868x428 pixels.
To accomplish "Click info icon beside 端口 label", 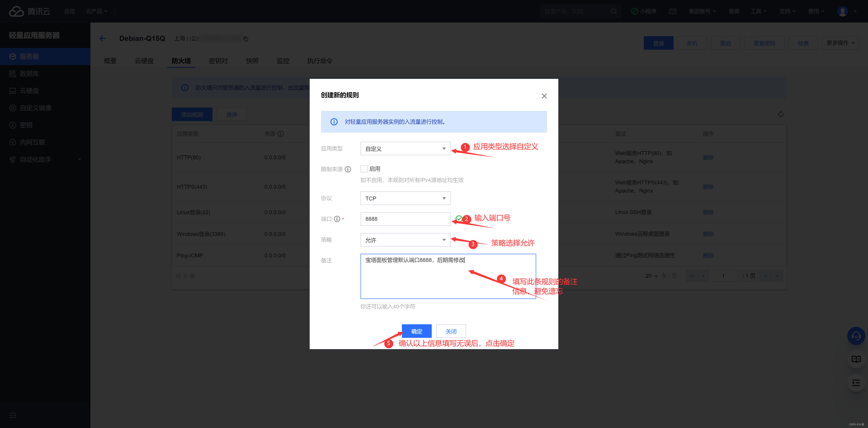I will (x=337, y=219).
